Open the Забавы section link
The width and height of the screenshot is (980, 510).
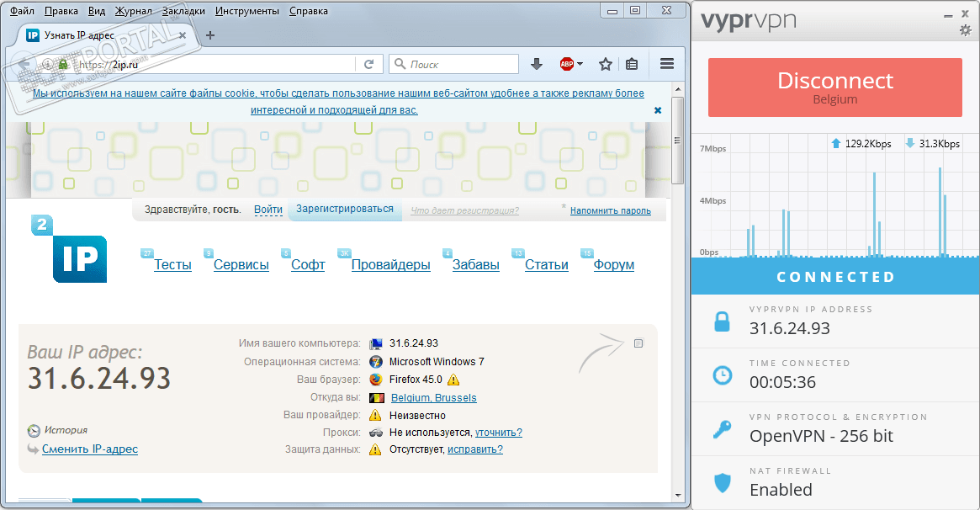coord(475,264)
